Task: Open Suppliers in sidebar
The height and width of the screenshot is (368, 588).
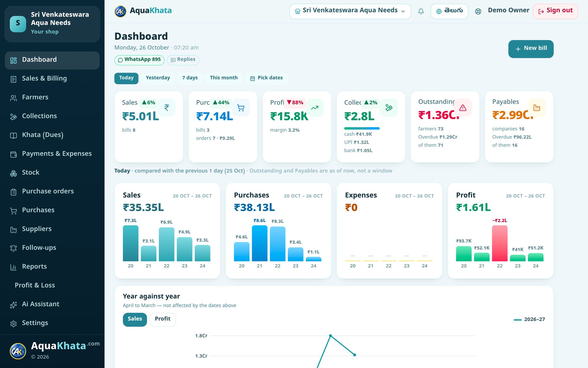Action: pyautogui.click(x=52, y=229)
